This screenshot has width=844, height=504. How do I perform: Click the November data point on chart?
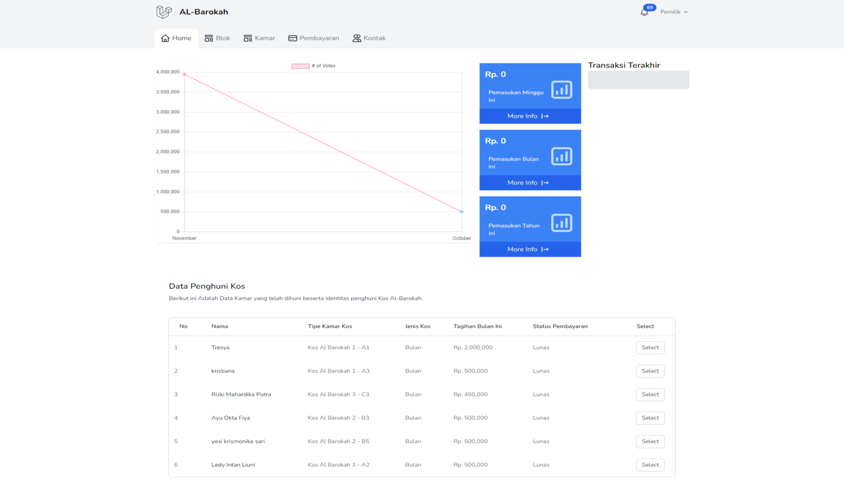coord(185,74)
